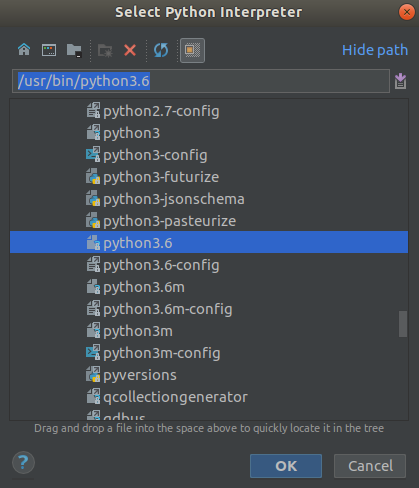Click the New Folder toolbar icon
Screen dimensions: 419x488
[105, 51]
